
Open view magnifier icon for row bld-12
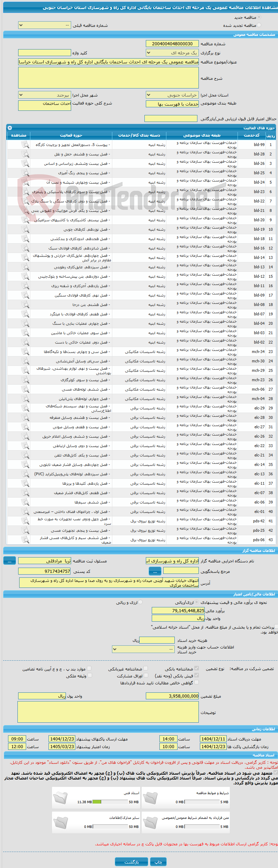coord(25,276)
